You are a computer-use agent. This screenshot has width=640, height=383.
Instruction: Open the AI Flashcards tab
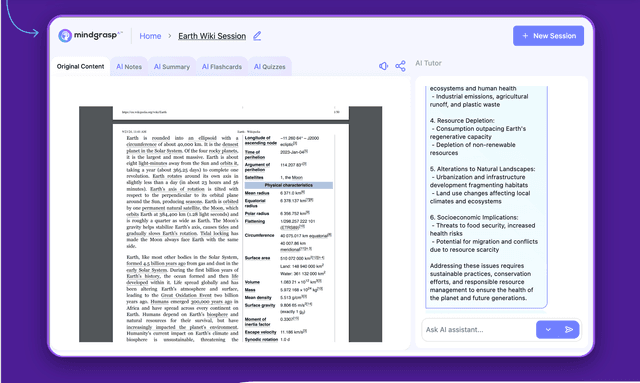(222, 67)
